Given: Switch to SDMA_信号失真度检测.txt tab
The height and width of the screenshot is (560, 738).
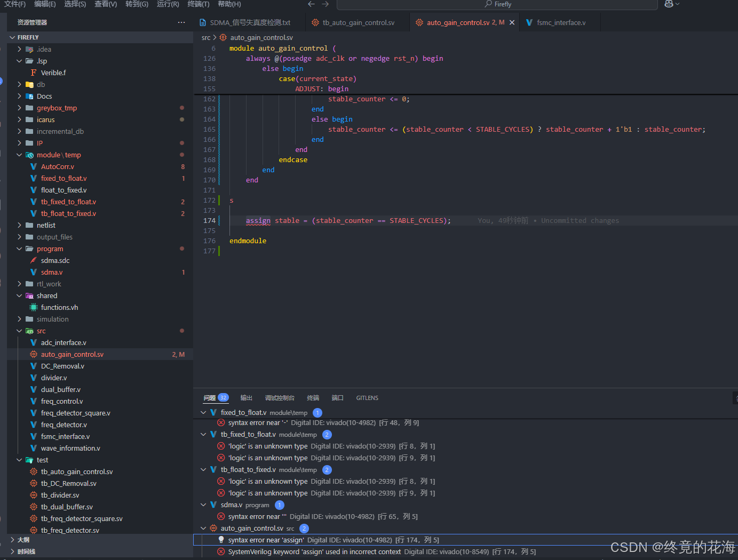Looking at the screenshot, I should pyautogui.click(x=250, y=22).
